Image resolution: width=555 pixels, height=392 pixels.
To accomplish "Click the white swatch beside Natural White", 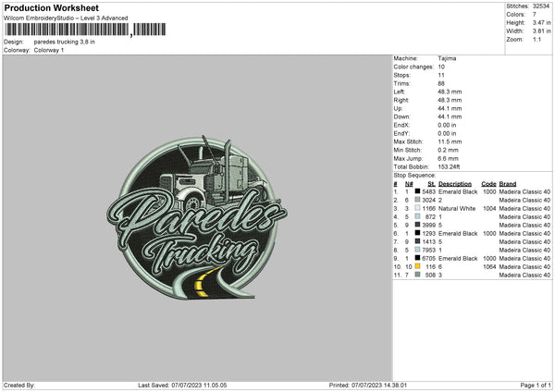I will point(418,208).
